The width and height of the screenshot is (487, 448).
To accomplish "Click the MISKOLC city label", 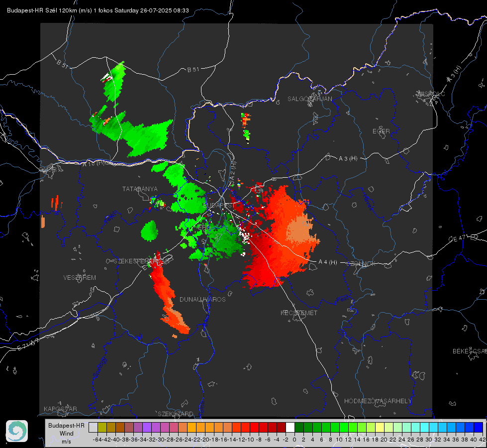I will 431,94.
